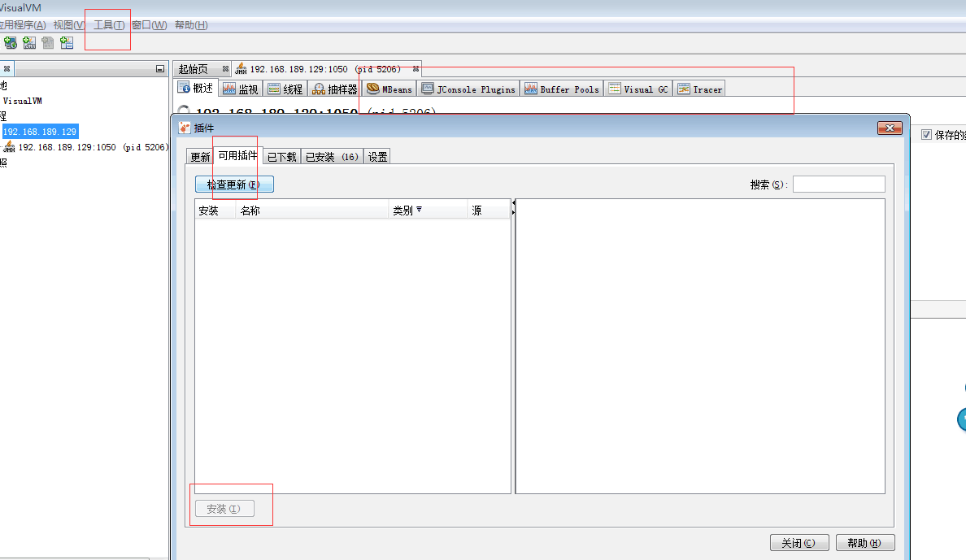Image resolution: width=966 pixels, height=560 pixels.
Task: Click the 帮助(H) button in the plugins dialog
Action: (865, 543)
